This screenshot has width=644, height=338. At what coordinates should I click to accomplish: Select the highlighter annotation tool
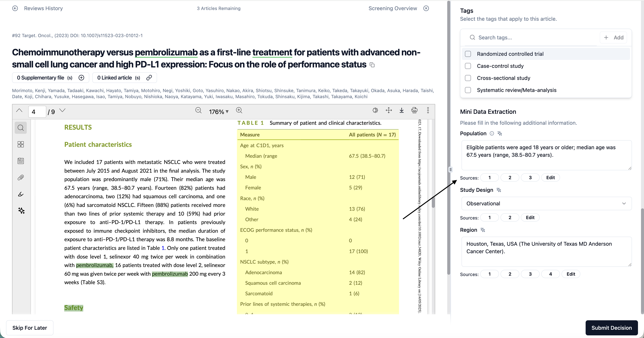point(21,194)
